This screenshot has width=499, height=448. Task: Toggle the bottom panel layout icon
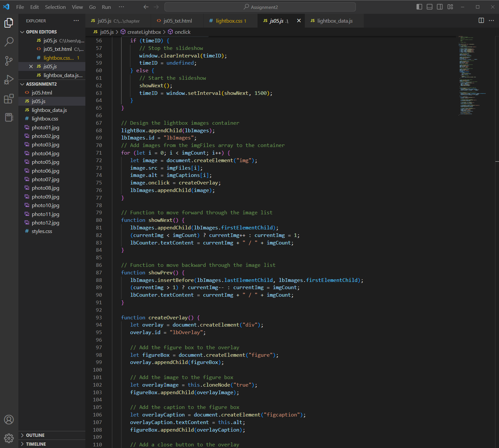[x=429, y=7]
